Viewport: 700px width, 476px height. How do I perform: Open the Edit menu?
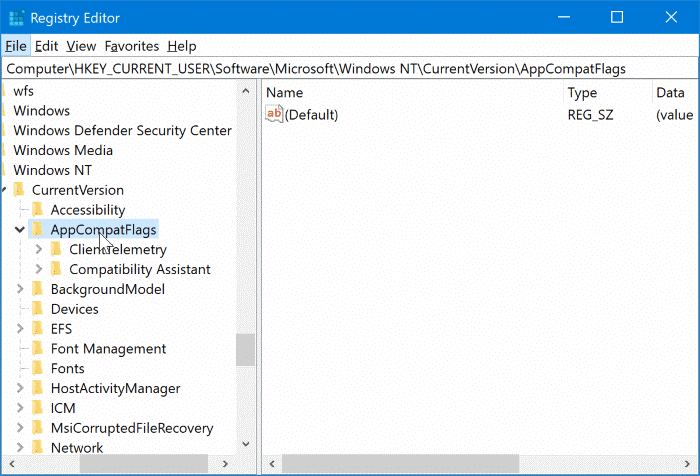[x=46, y=46]
